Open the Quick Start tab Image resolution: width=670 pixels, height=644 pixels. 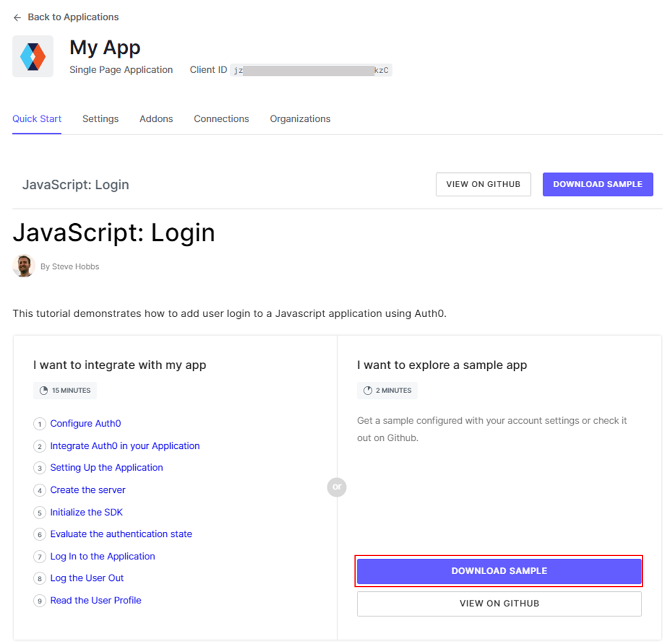[37, 118]
